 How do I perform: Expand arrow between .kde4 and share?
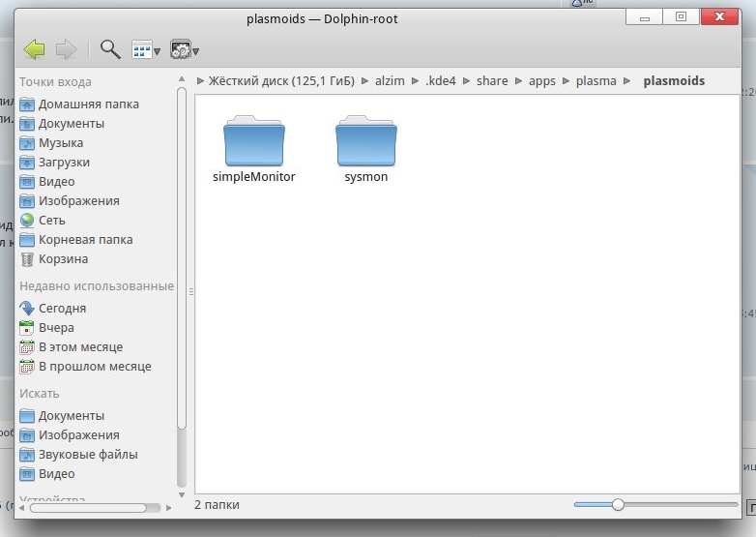pos(466,80)
